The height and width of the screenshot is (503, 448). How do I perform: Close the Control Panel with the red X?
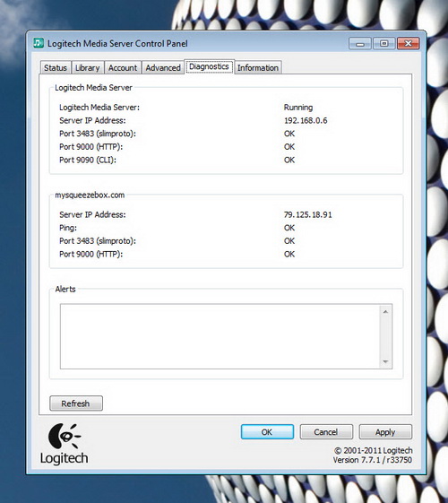click(x=408, y=43)
